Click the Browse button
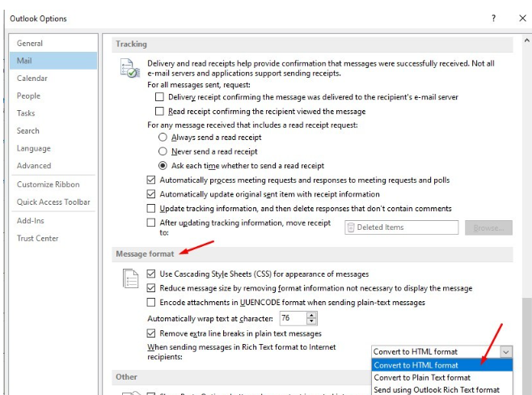Viewport: 532px width, 395px height. [x=488, y=227]
